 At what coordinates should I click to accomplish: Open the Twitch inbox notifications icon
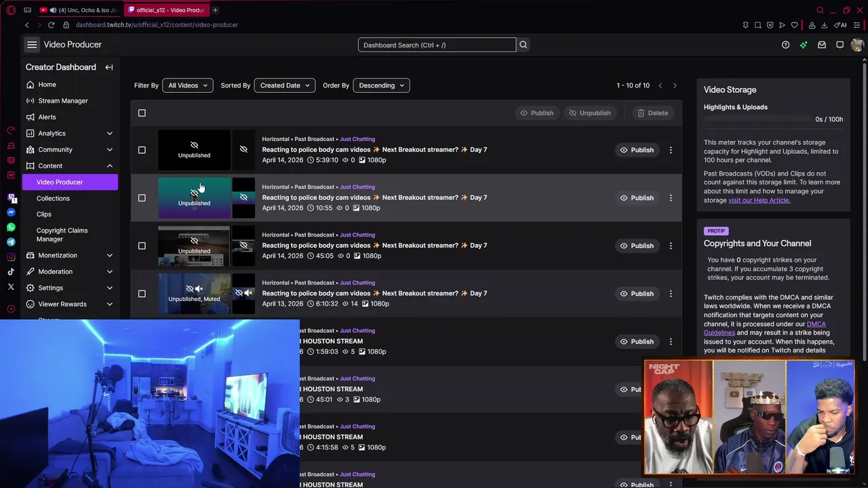pos(822,45)
